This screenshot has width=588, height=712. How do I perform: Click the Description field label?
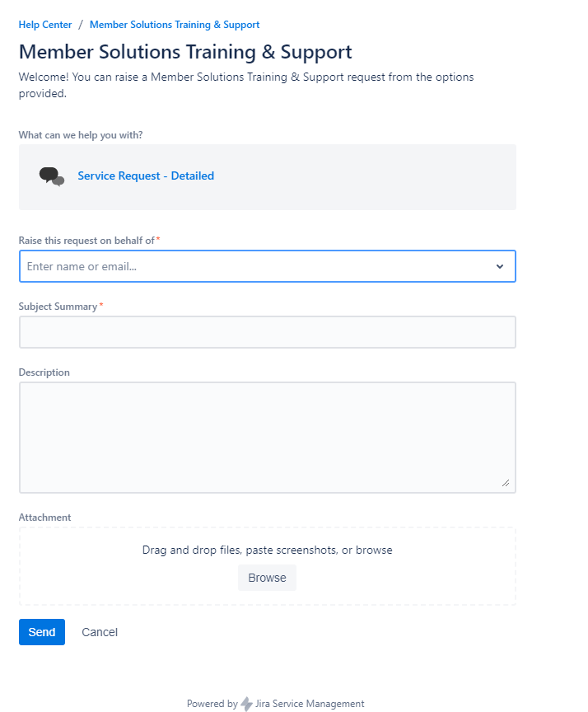[44, 372]
